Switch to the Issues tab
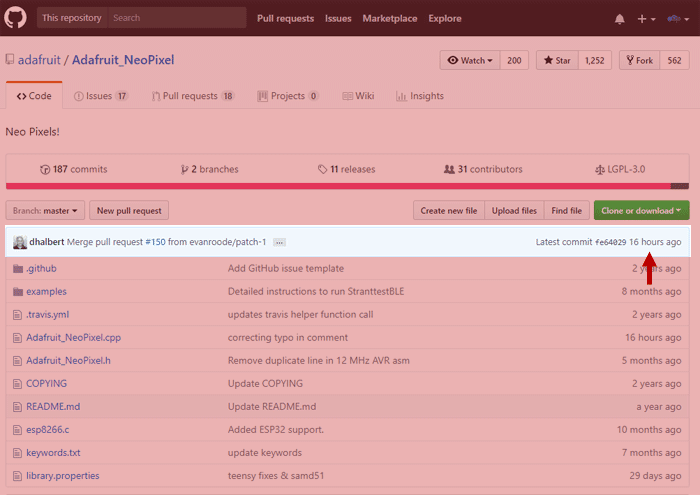The width and height of the screenshot is (700, 495). coord(101,96)
